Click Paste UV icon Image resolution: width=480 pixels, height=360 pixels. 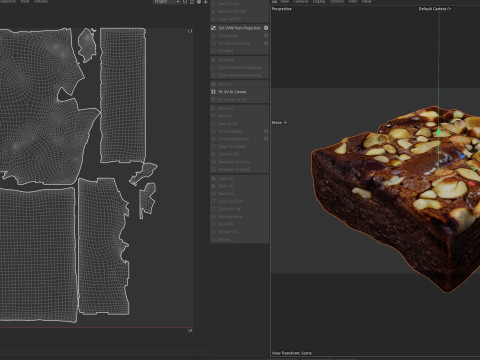pos(214,186)
